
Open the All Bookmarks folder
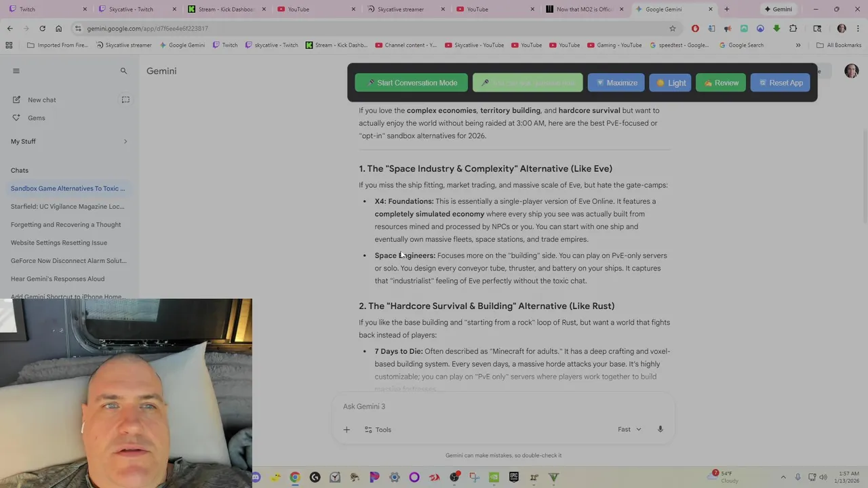(x=838, y=45)
